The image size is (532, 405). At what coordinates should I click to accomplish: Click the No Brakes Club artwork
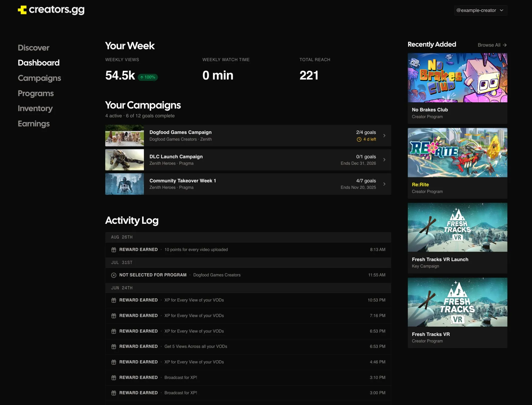[458, 78]
